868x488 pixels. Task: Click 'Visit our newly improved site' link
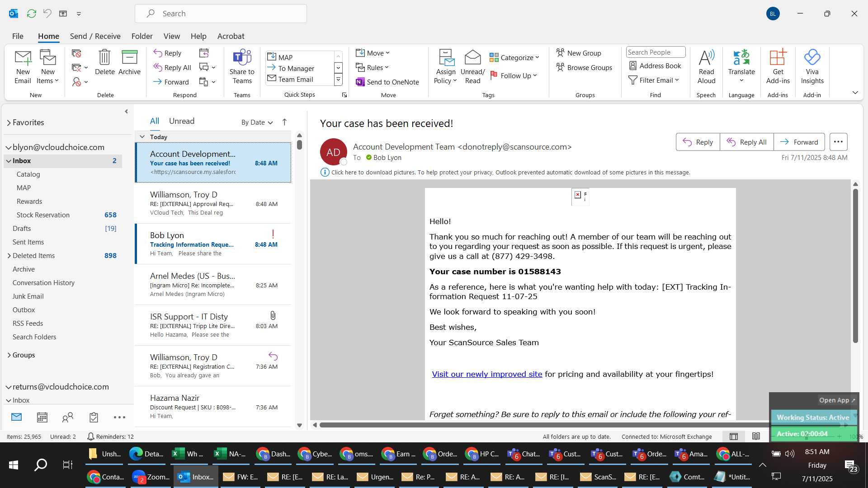(487, 374)
